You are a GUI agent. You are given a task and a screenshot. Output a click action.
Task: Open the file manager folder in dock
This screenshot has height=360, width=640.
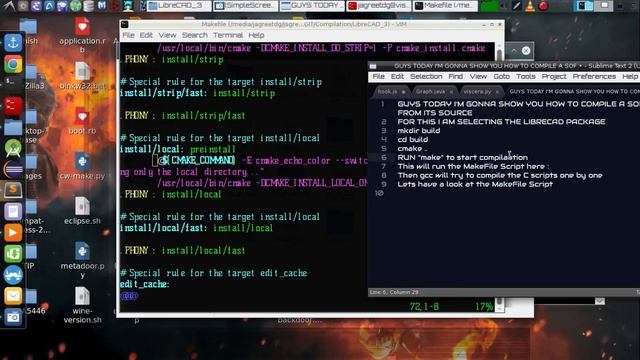click(13, 127)
